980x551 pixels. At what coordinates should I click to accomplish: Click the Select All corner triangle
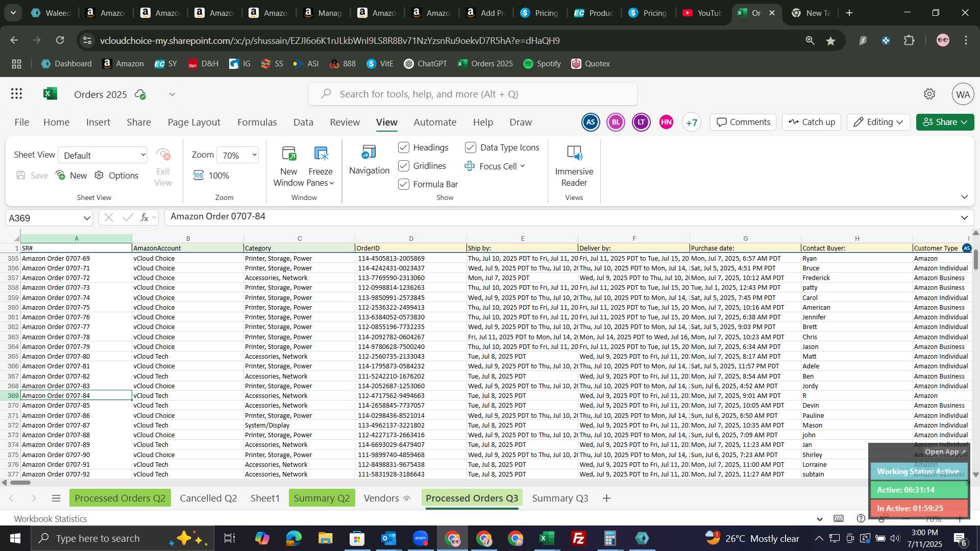pos(16,238)
